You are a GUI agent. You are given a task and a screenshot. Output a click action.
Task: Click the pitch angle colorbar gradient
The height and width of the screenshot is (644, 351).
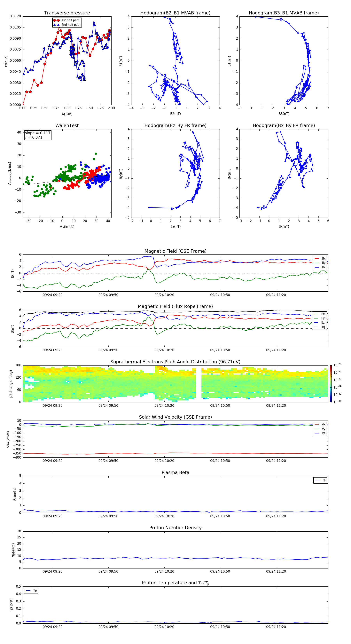click(x=331, y=384)
